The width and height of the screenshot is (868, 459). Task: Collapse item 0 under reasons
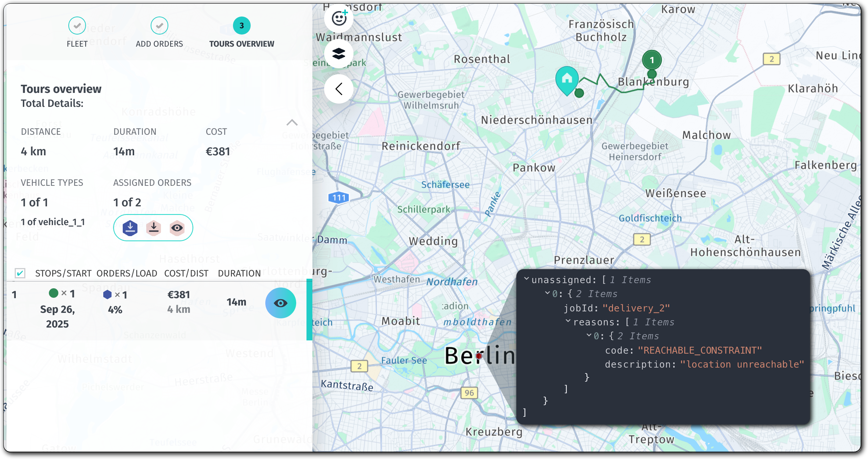tap(589, 335)
